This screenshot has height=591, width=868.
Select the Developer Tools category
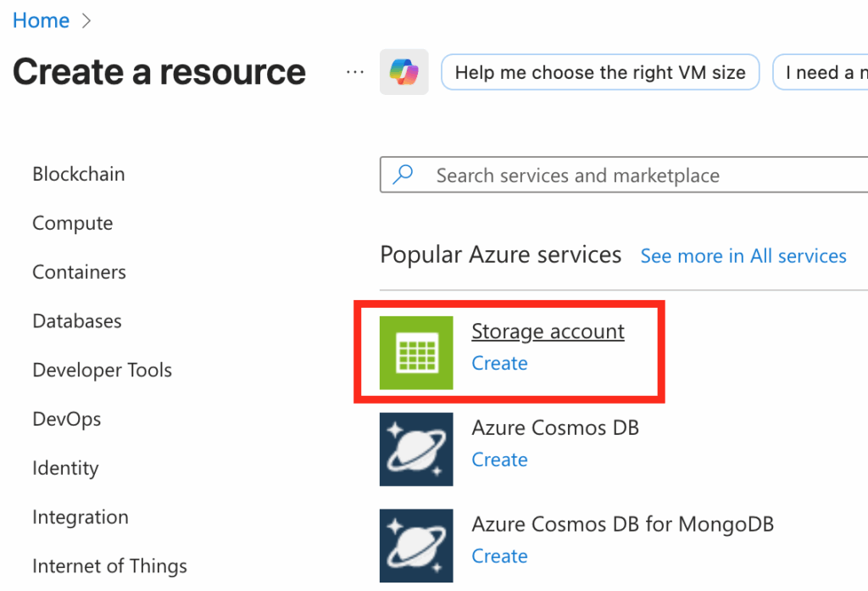point(102,371)
